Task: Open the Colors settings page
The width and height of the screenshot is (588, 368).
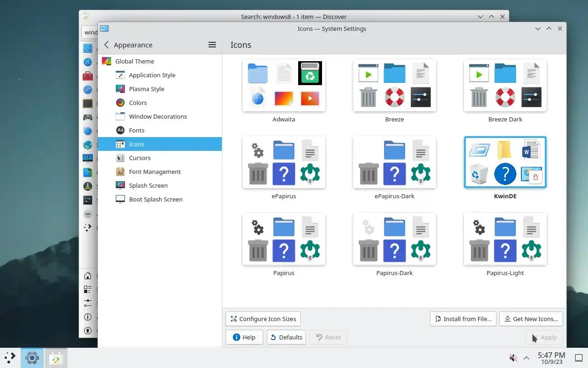Action: coord(160,103)
